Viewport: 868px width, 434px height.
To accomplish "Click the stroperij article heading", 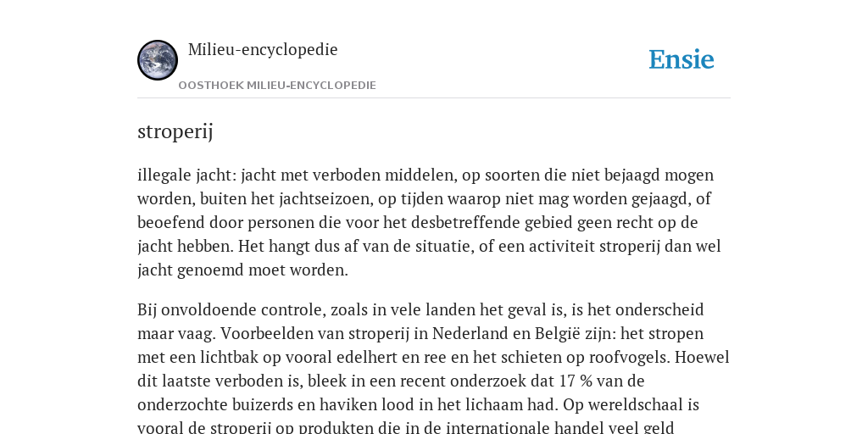I will click(175, 131).
